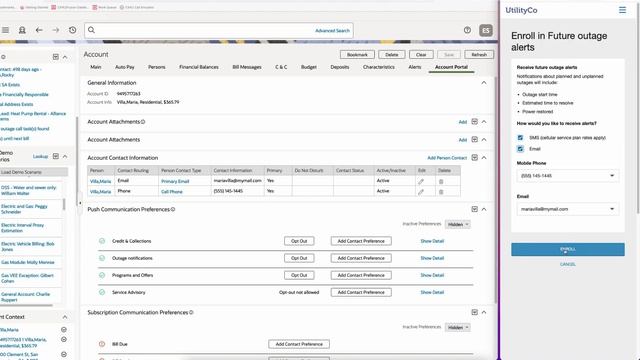Toggle the Email alerts checkbox
Image resolution: width=640 pixels, height=360 pixels.
520,149
